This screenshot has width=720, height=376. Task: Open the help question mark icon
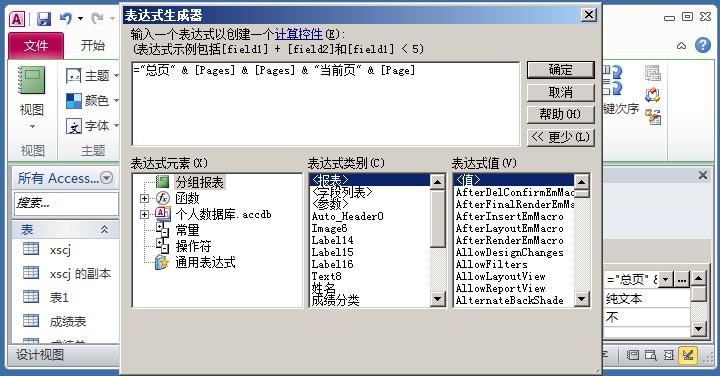(x=703, y=45)
